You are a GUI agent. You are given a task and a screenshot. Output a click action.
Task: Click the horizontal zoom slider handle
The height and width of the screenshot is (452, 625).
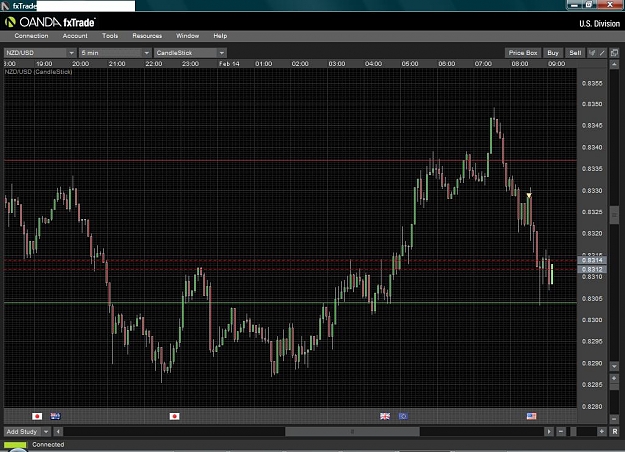[574, 432]
